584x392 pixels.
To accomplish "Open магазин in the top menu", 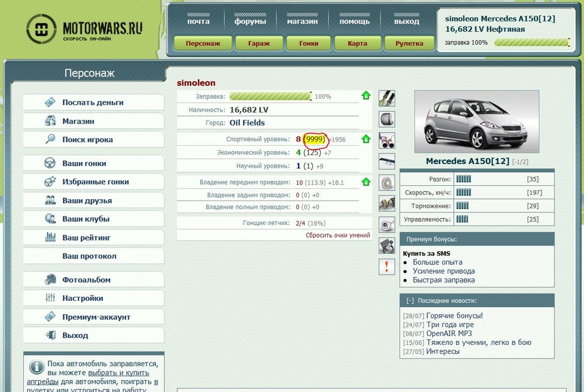I will [x=302, y=21].
